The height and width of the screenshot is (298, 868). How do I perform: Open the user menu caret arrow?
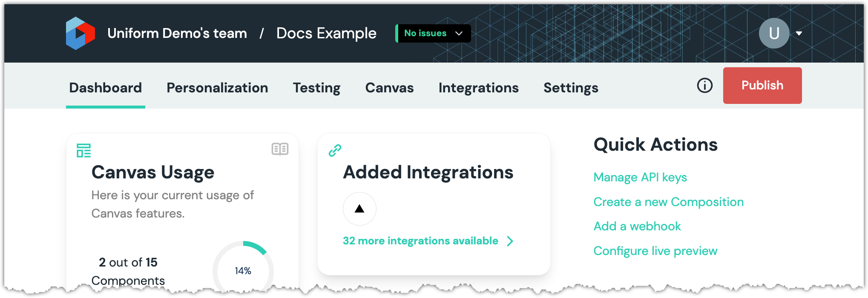click(x=799, y=33)
